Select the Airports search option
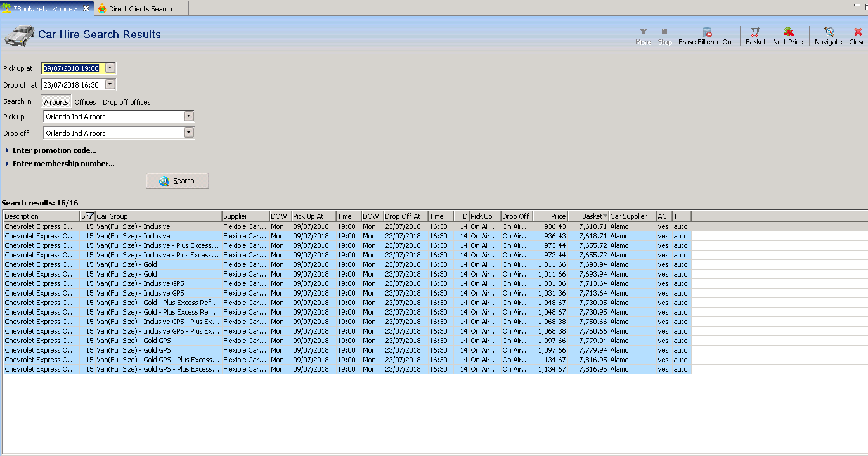Viewport: 868px width, 456px height. point(56,102)
